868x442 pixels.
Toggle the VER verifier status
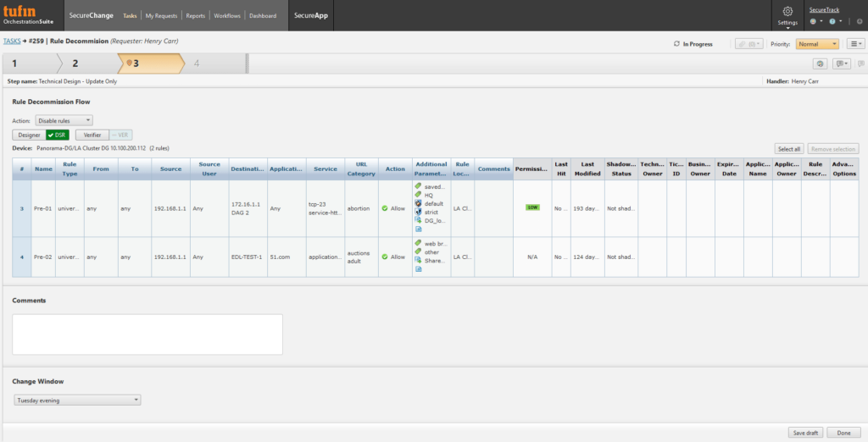pos(121,135)
